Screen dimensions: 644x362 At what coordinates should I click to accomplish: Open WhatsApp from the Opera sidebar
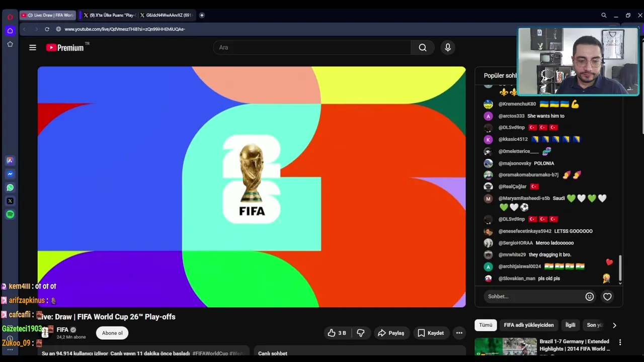pyautogui.click(x=10, y=188)
